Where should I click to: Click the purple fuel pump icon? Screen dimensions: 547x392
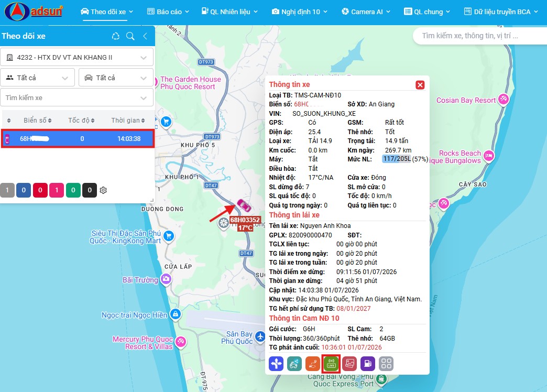click(368, 364)
